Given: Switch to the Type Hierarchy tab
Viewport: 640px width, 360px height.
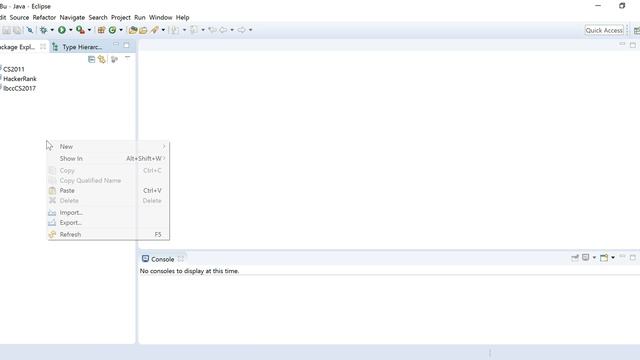Looking at the screenshot, I should pyautogui.click(x=77, y=47).
